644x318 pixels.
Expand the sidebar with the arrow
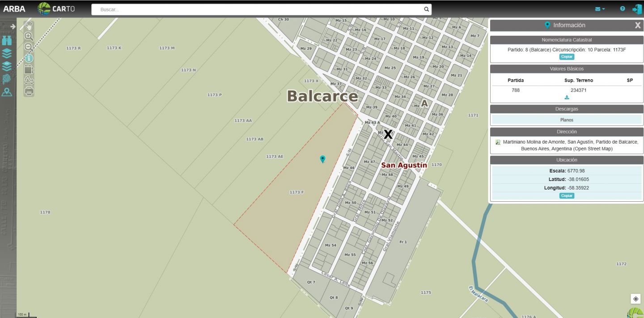click(x=13, y=26)
